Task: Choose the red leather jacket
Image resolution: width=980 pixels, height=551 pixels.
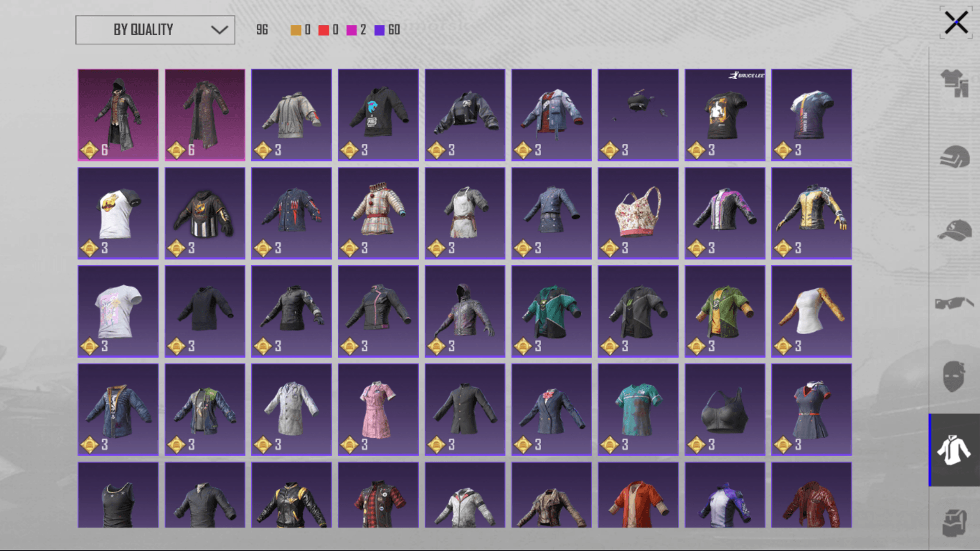Action: click(x=812, y=495)
